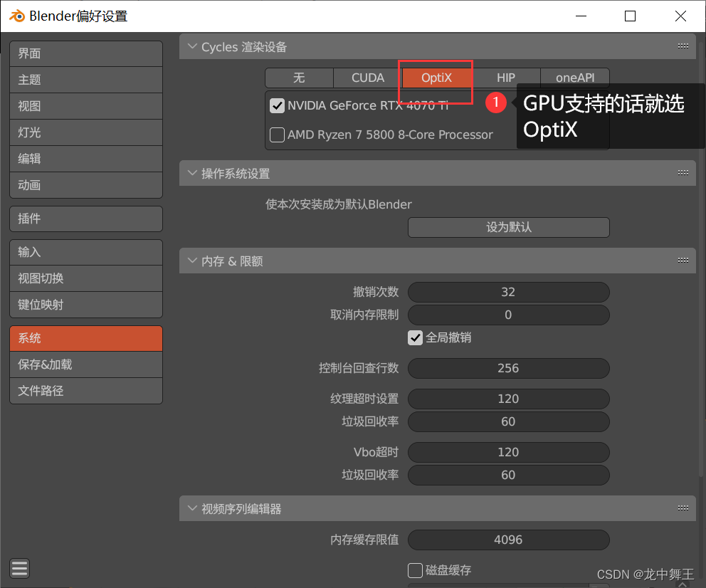Click the 控制台回查行数 field showing 256

(508, 368)
